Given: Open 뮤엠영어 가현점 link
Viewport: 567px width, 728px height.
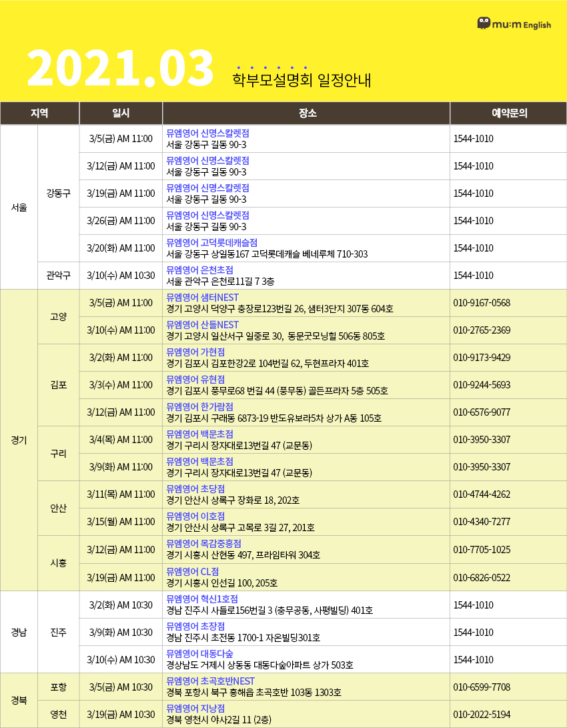Looking at the screenshot, I should 196,352.
